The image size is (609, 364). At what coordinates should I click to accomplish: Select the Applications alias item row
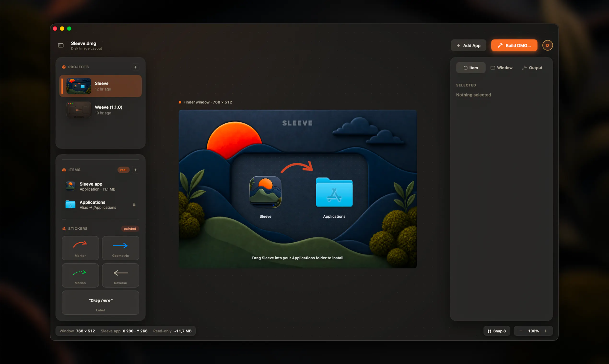click(x=100, y=205)
